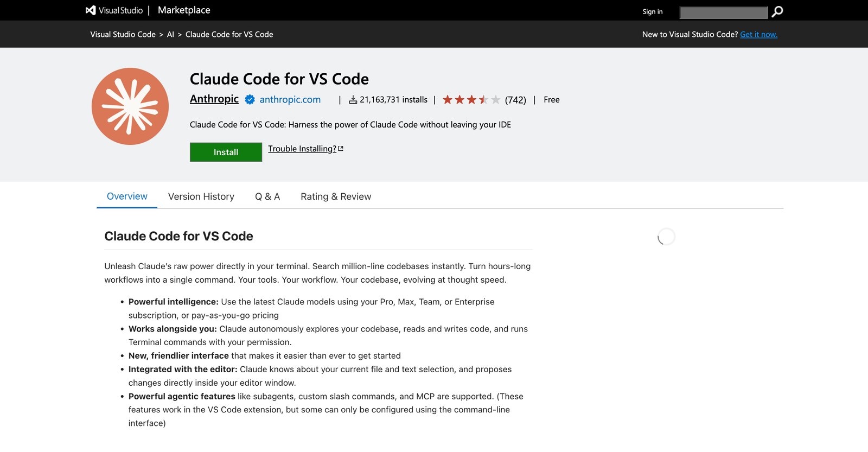Open the (742) reviews count
868x452 pixels.
point(515,100)
